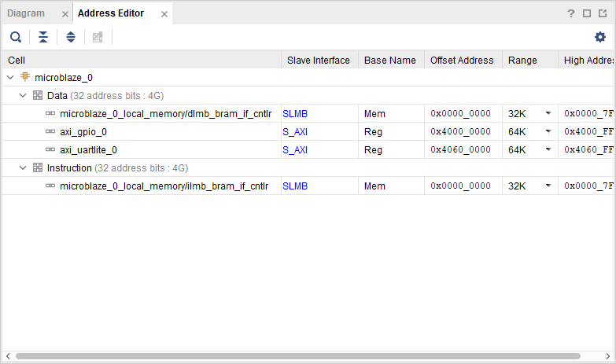The width and height of the screenshot is (616, 364).
Task: Click the Collapse All toolbar icon
Action: pos(43,37)
